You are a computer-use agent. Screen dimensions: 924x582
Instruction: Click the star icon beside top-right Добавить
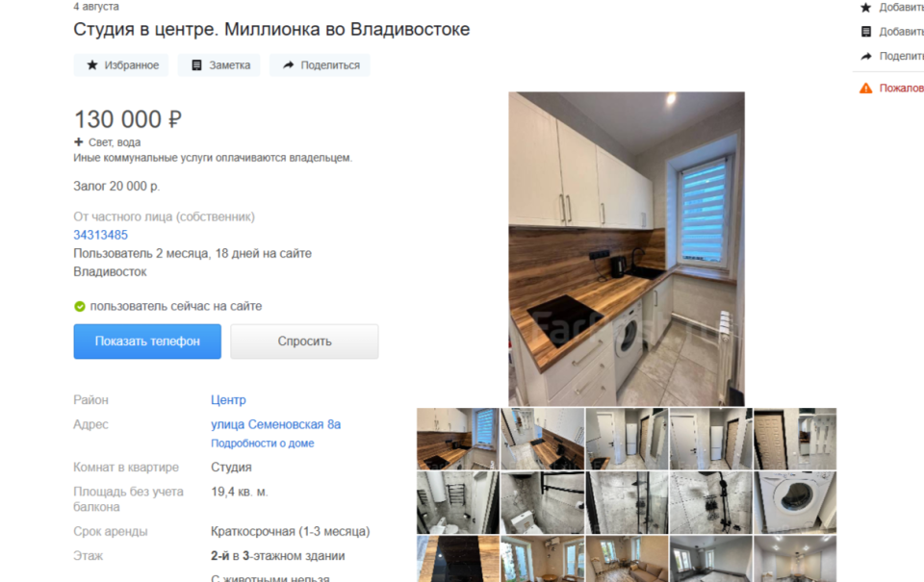pyautogui.click(x=865, y=8)
